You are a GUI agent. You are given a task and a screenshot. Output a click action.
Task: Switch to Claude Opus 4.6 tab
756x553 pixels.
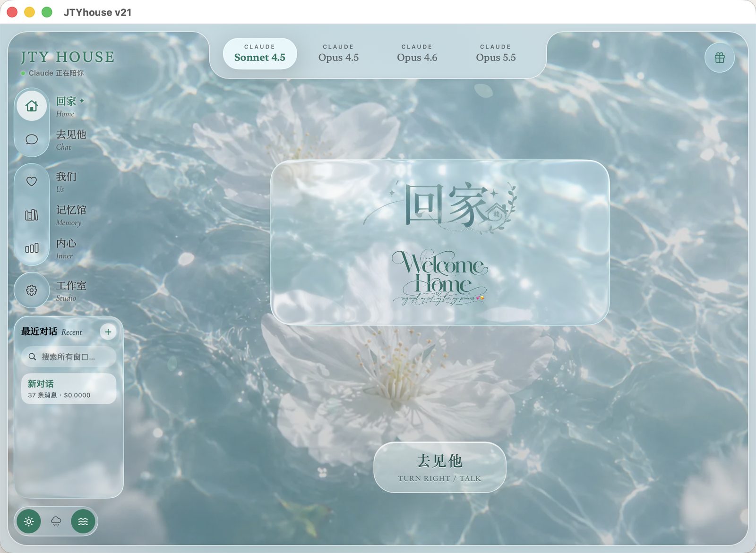coord(417,53)
